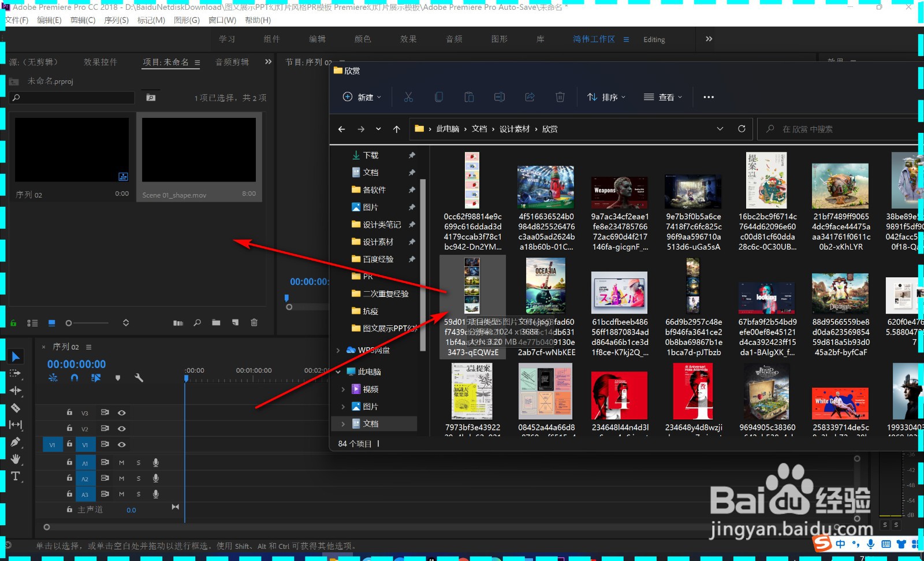Open sort icons button in project panel
The height and width of the screenshot is (561, 924).
(126, 323)
